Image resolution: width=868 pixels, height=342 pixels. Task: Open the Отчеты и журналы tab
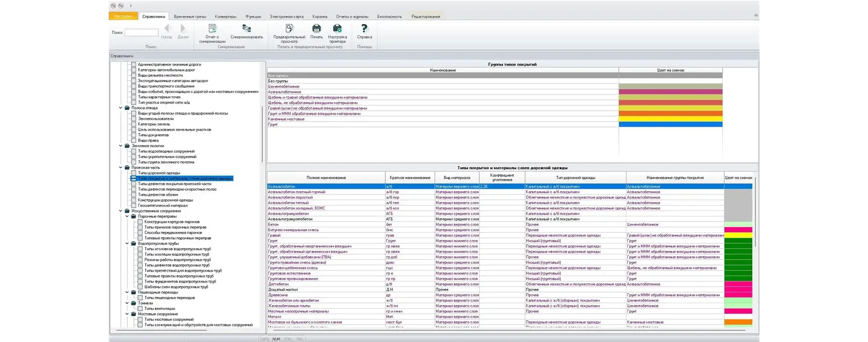pyautogui.click(x=352, y=17)
